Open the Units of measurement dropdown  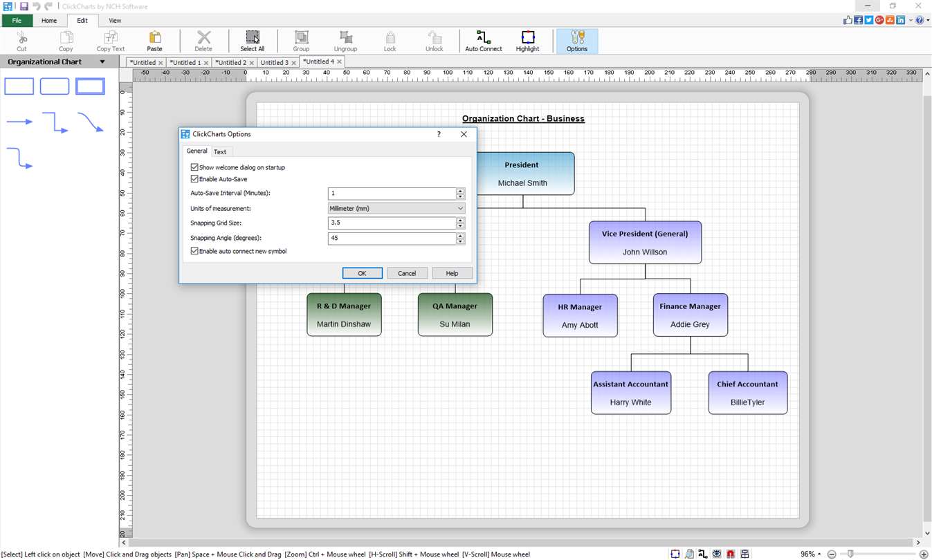396,208
